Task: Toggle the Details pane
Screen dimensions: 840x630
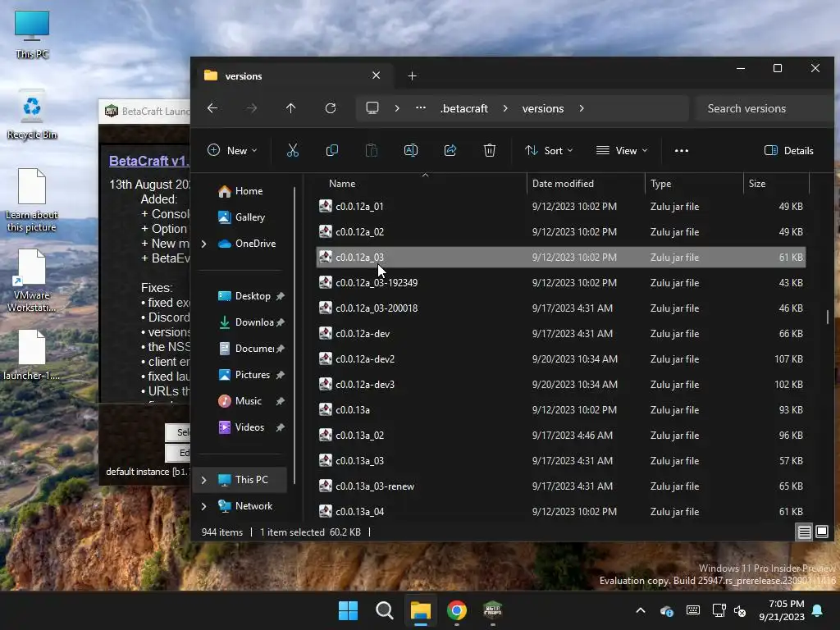Action: (x=788, y=151)
